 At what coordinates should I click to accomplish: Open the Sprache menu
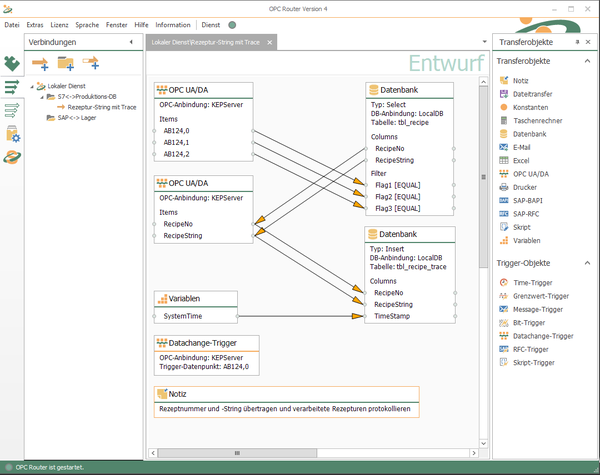tap(87, 25)
